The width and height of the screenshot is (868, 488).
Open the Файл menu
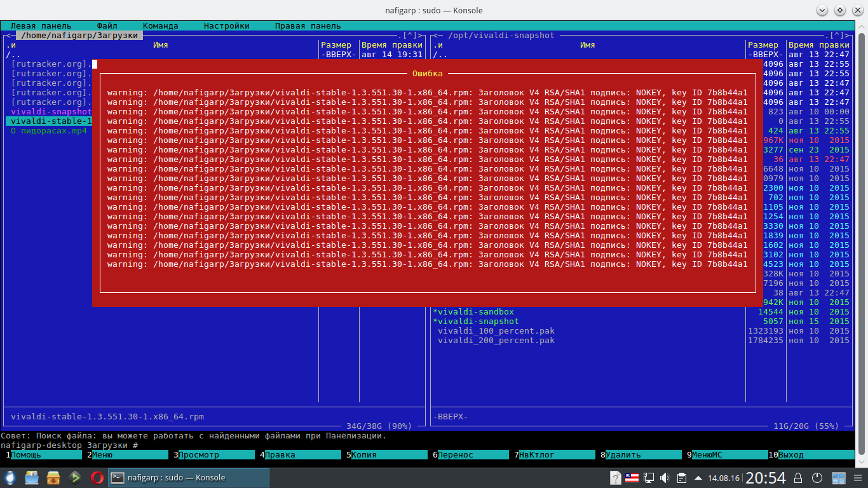(107, 26)
